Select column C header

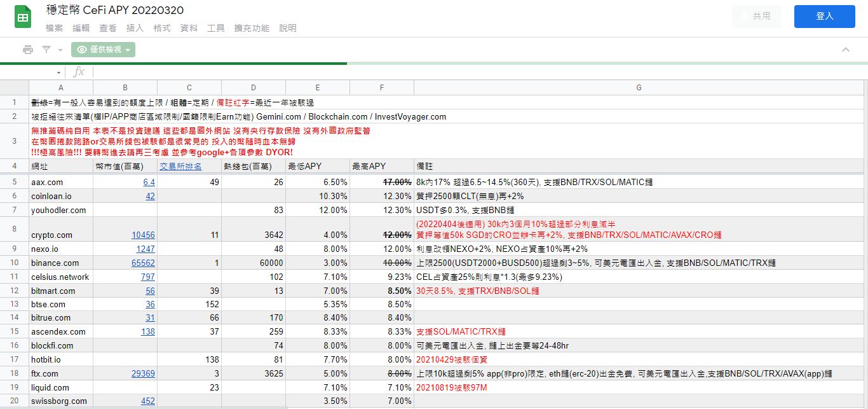189,87
